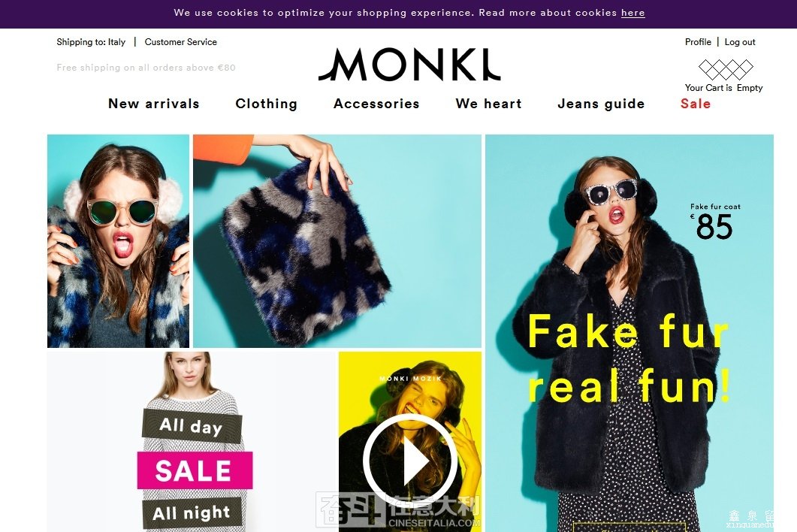Open the Customer Service link
Viewport: 797px width, 532px height.
(x=180, y=42)
